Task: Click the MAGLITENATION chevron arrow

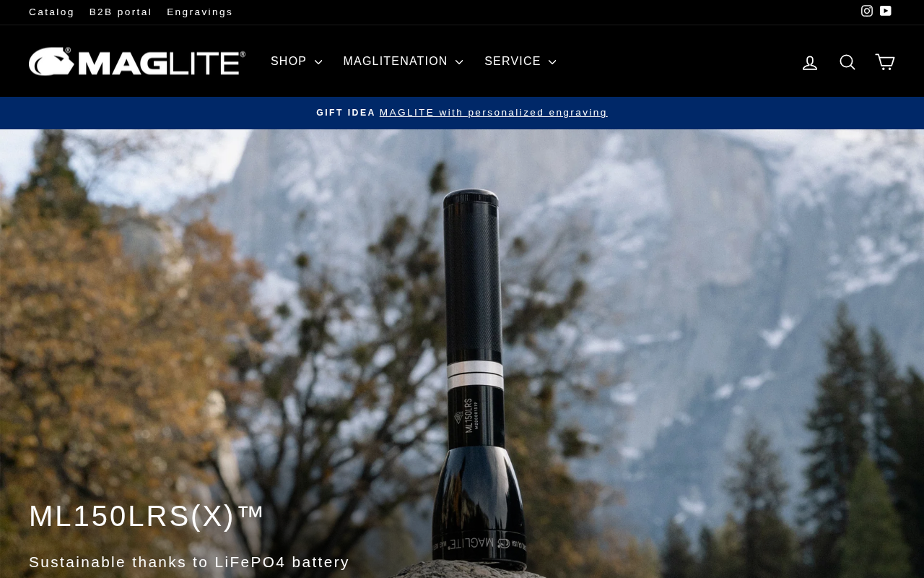Action: tap(459, 62)
